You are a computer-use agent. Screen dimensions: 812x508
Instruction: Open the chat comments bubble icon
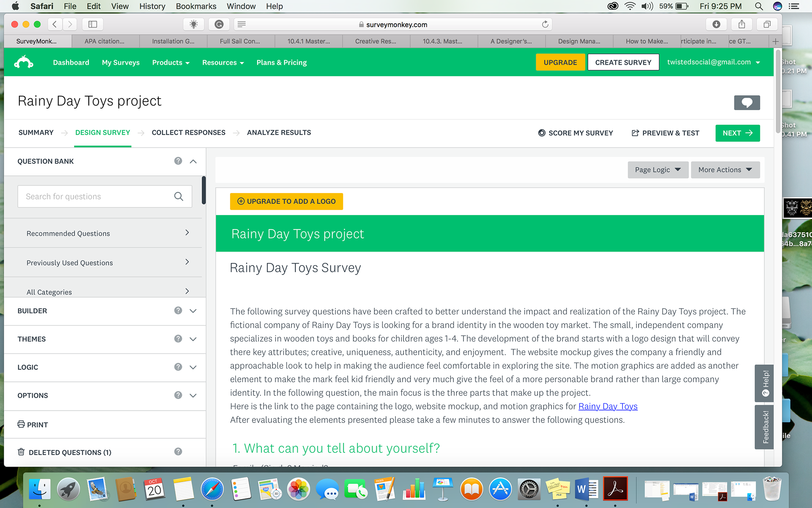[746, 102]
